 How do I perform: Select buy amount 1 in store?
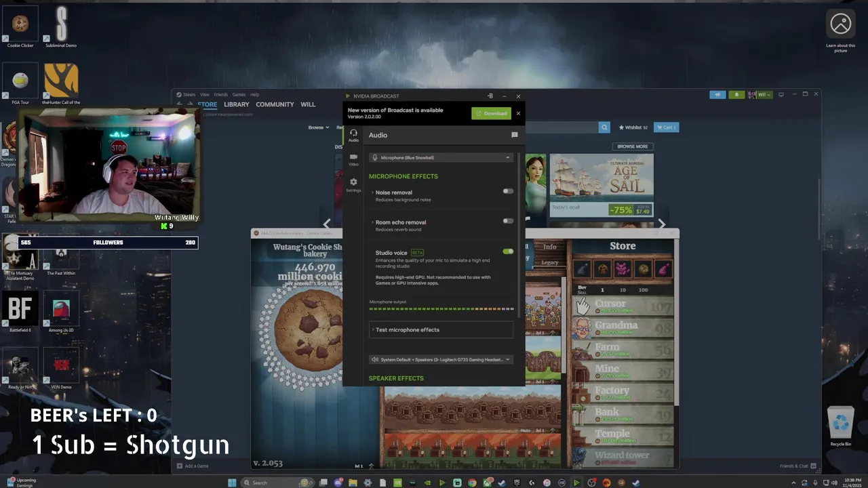coord(602,290)
